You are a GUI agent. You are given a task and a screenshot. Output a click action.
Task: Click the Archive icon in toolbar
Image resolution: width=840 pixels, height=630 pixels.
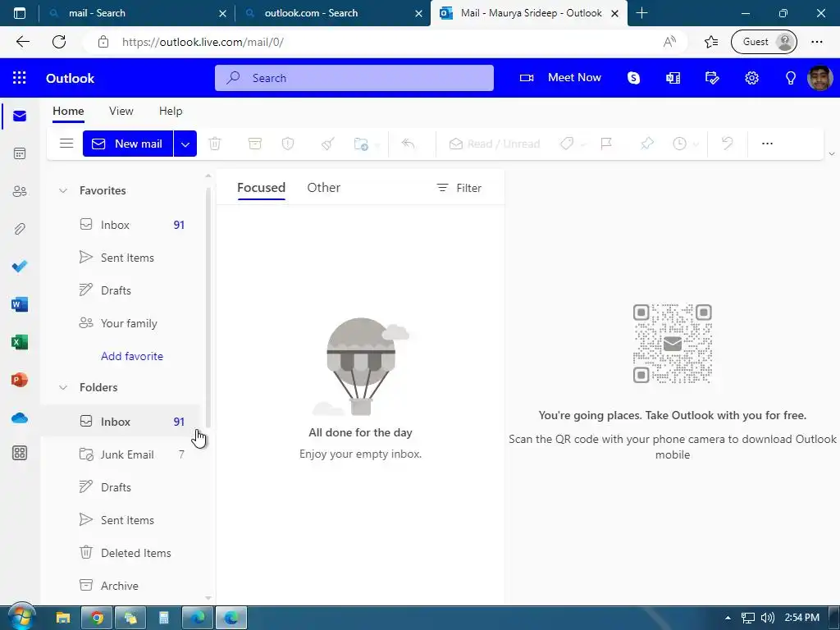point(255,144)
